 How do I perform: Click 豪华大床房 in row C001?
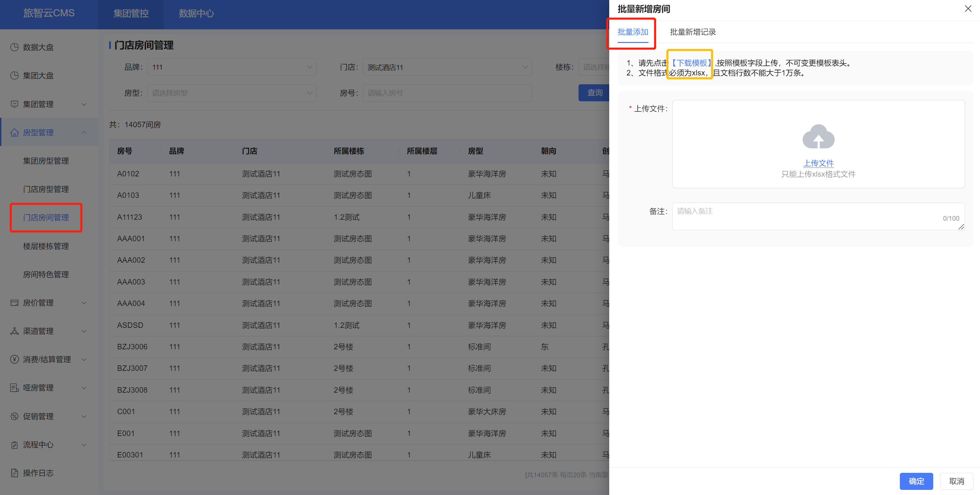(486, 412)
